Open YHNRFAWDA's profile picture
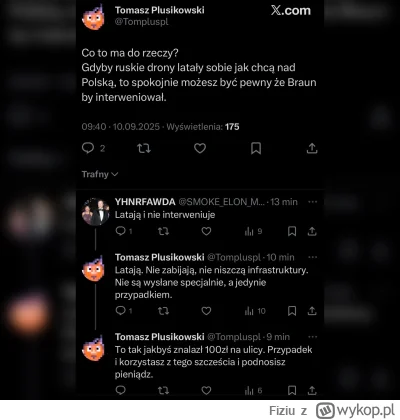 [96, 212]
